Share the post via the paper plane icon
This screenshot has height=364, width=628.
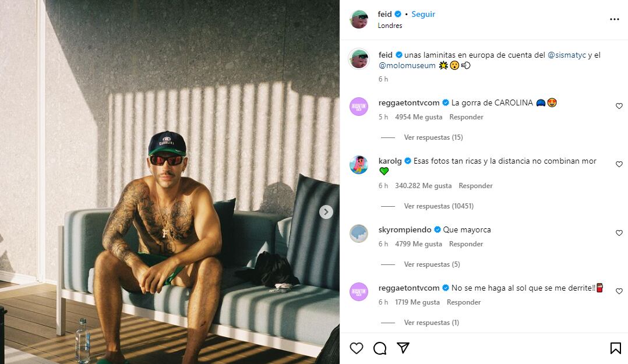tap(403, 347)
